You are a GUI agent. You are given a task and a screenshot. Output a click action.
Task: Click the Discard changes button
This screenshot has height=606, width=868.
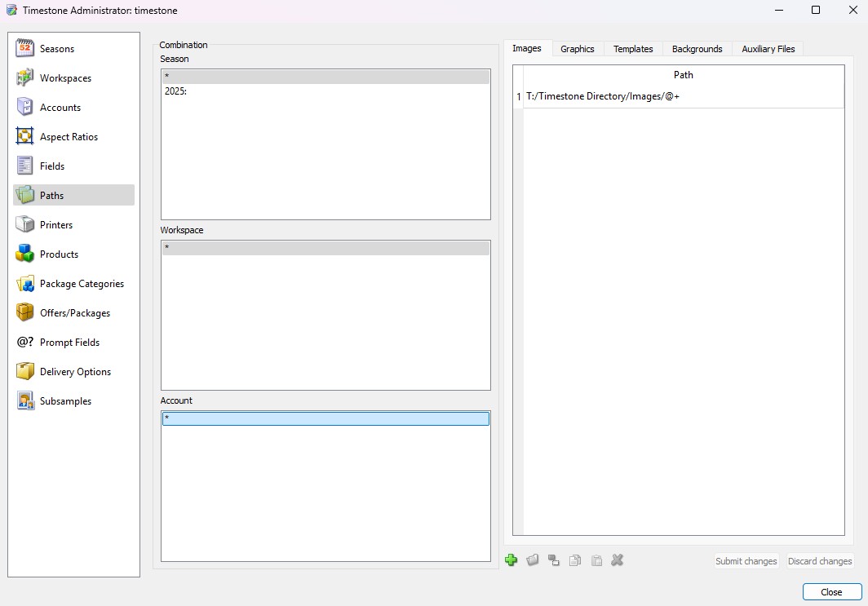[820, 561]
